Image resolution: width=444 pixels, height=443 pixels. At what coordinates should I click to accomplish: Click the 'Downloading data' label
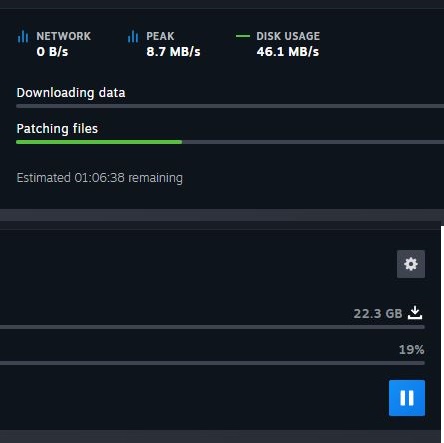point(71,93)
